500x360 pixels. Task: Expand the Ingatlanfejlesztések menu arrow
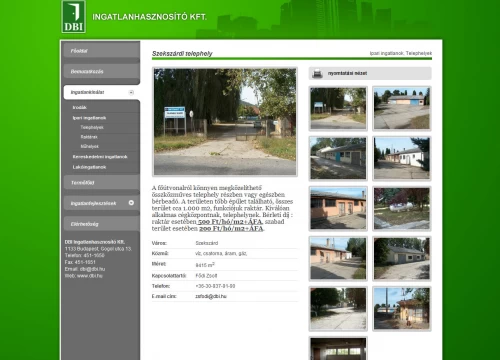click(131, 203)
